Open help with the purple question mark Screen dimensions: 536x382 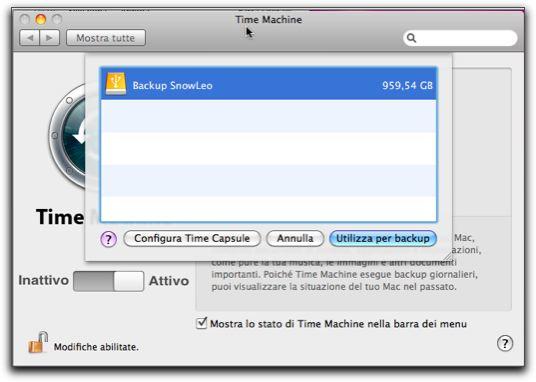[109, 239]
